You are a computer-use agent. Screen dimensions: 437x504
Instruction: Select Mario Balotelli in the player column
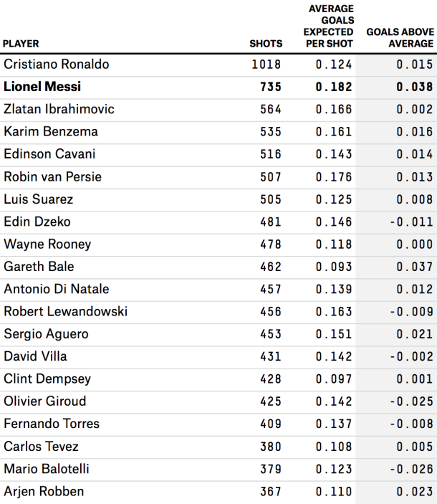[47, 469]
